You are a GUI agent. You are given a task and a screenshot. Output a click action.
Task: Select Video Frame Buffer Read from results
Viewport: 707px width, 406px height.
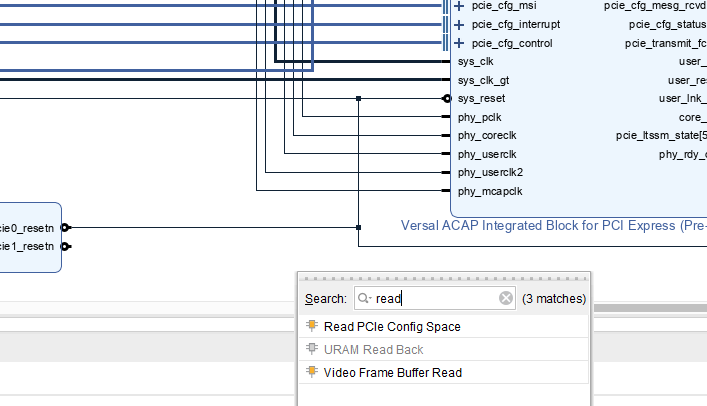coord(392,373)
